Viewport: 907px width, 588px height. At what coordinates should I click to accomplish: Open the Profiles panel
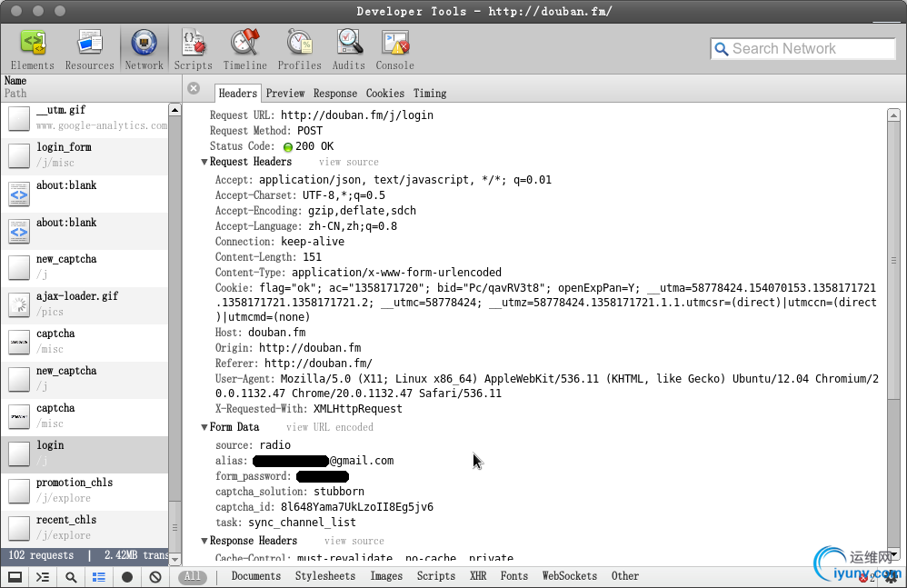pos(300,50)
